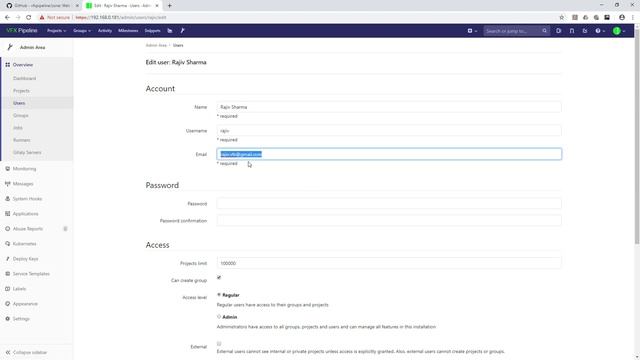Click into the Email input field
This screenshot has height=360, width=640.
click(x=389, y=154)
